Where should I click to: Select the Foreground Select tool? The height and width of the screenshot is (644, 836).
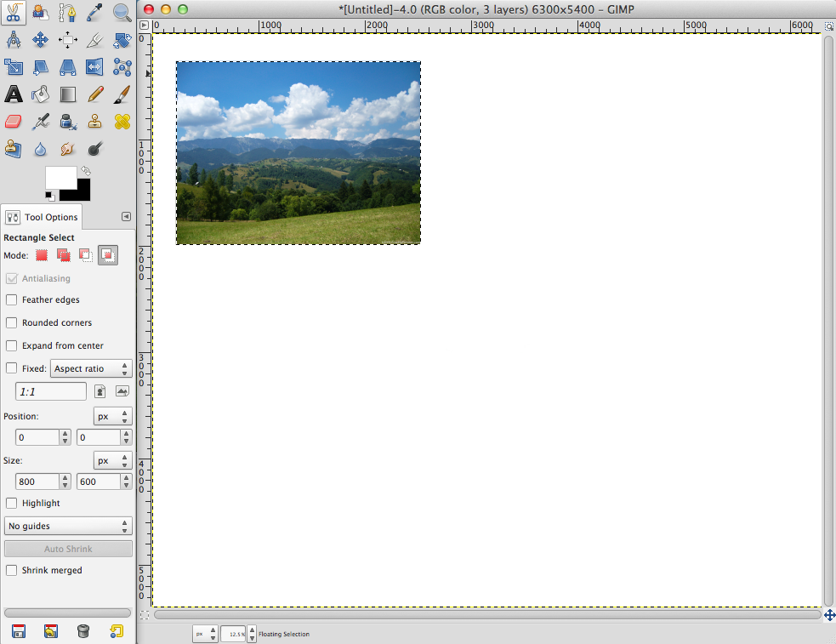tap(41, 12)
